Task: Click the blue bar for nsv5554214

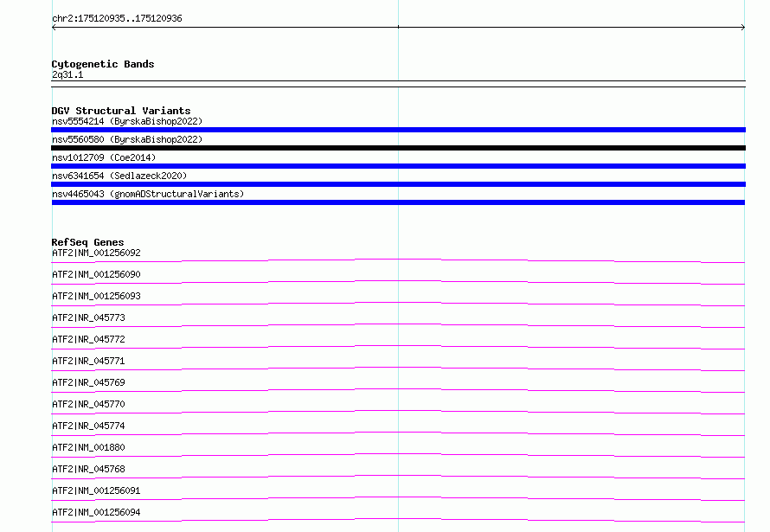Action: click(398, 130)
